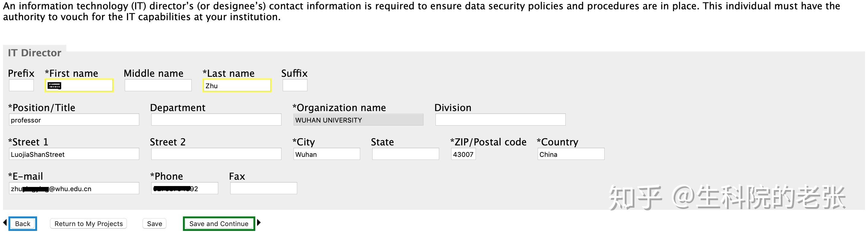Click the Back button
Image resolution: width=868 pixels, height=233 pixels.
pyautogui.click(x=23, y=224)
